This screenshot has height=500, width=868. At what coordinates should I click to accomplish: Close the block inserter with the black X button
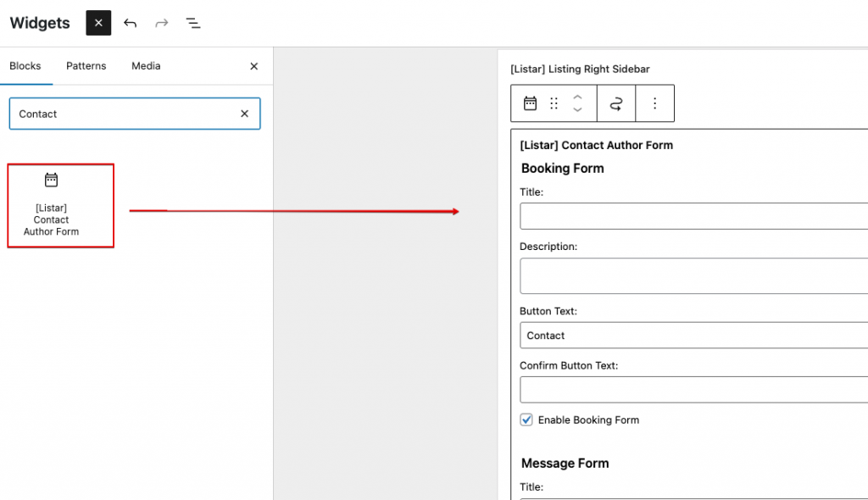pos(98,23)
